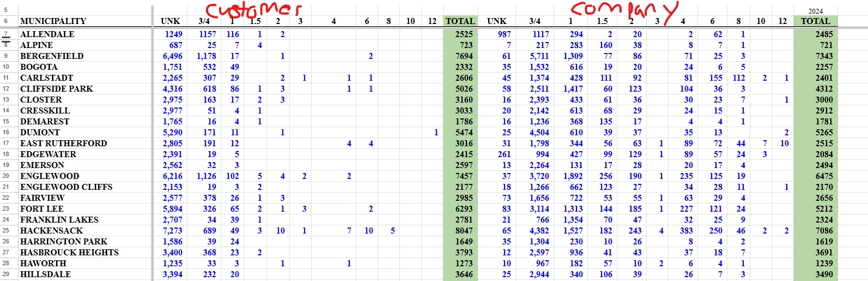Select Englewood company 1-inch value 1,892

(x=573, y=176)
